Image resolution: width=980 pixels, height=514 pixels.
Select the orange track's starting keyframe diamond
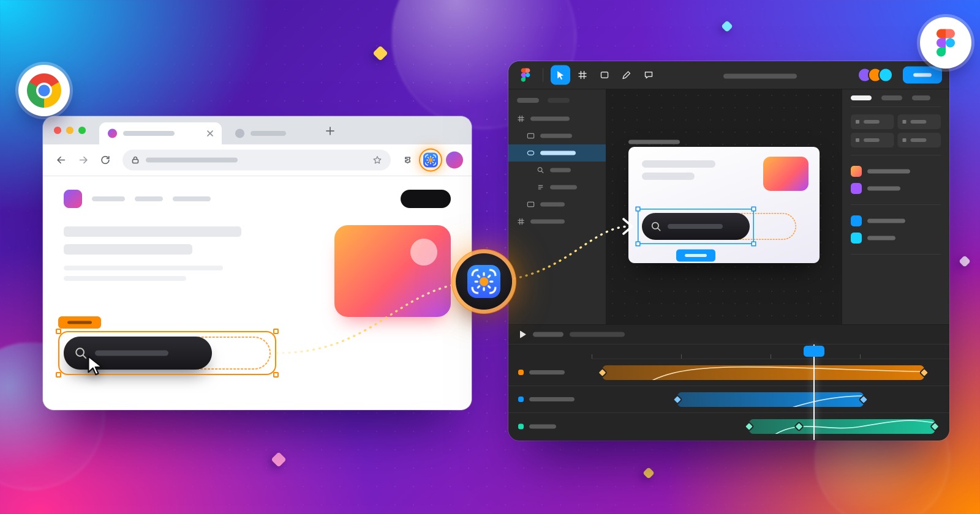click(x=603, y=373)
